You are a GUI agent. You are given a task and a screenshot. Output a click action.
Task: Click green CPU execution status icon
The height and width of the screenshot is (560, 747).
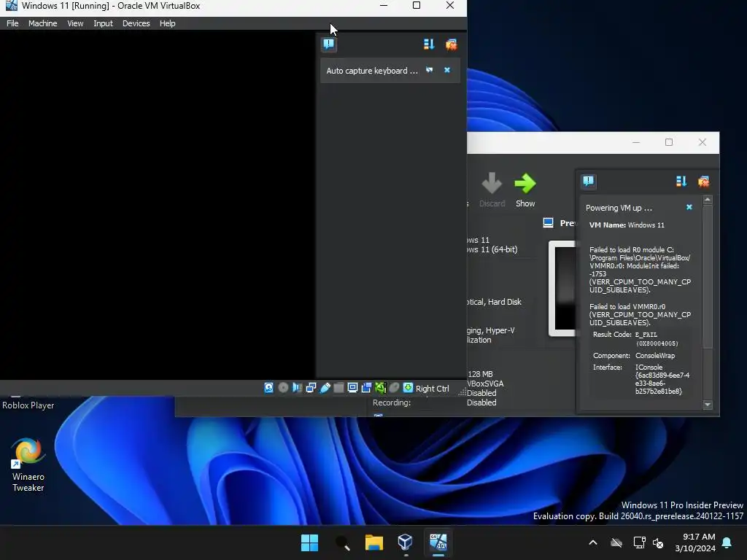pyautogui.click(x=380, y=388)
